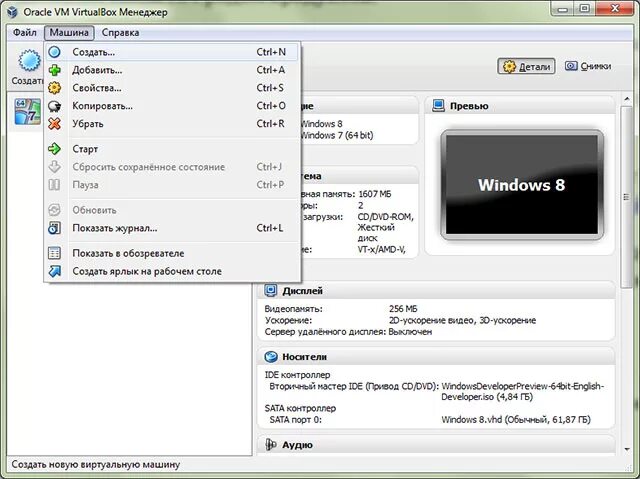Choose Показать журнал... menu entry
The image size is (640, 479).
click(x=172, y=228)
